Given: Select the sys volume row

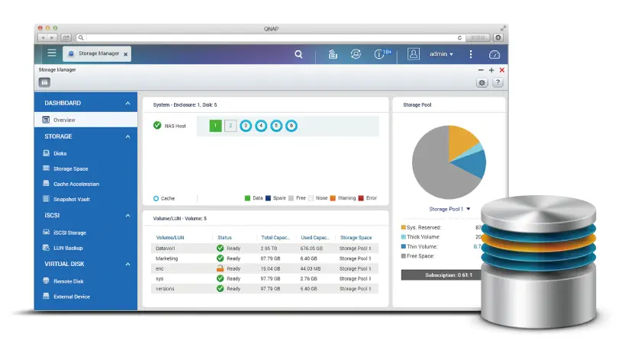Looking at the screenshot, I should click(x=265, y=278).
